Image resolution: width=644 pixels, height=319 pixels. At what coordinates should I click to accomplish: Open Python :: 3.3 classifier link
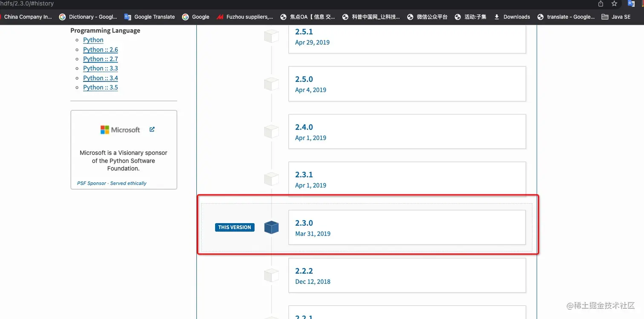[101, 68]
